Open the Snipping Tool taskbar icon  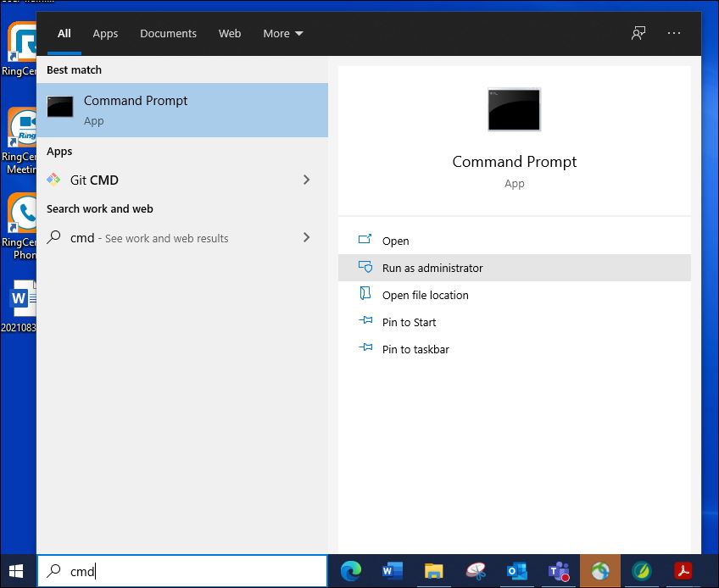click(x=476, y=571)
